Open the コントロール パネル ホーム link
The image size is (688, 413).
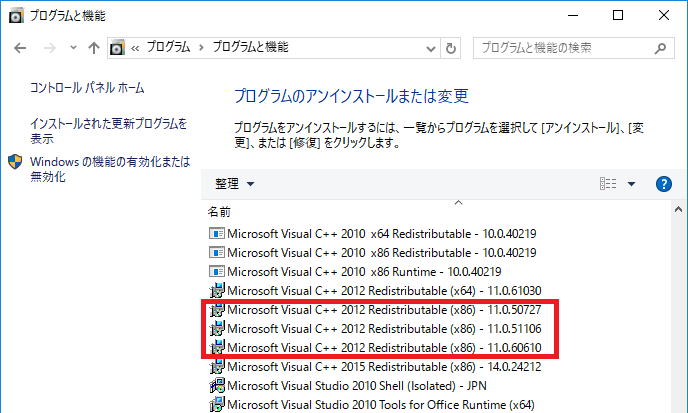[x=87, y=88]
